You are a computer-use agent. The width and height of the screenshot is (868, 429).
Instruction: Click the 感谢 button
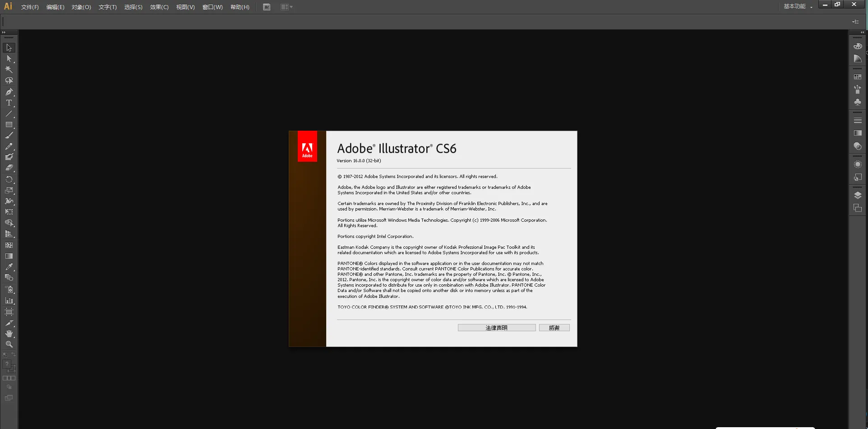pyautogui.click(x=554, y=328)
